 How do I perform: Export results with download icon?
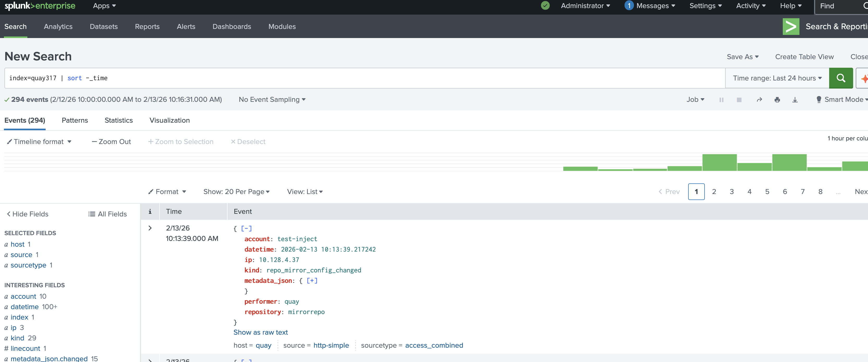795,100
